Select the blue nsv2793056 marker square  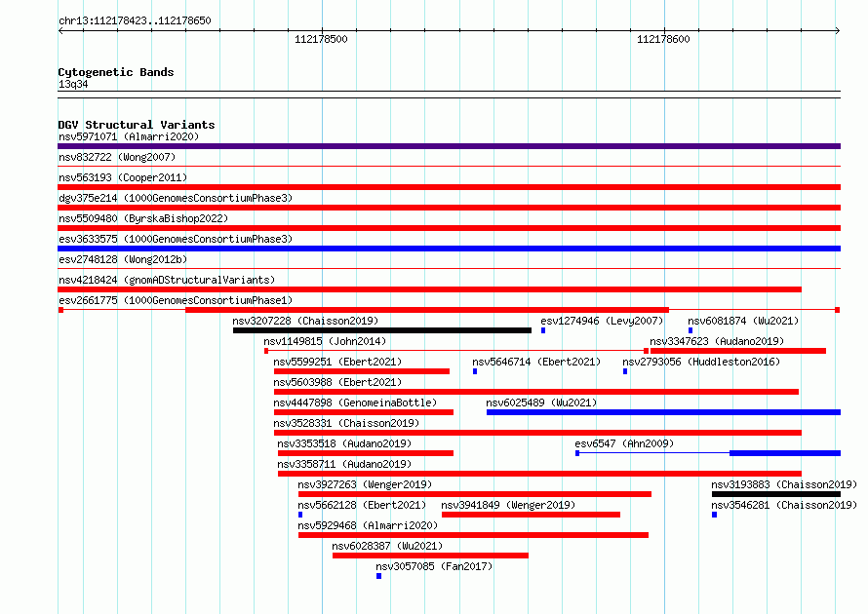point(625,371)
